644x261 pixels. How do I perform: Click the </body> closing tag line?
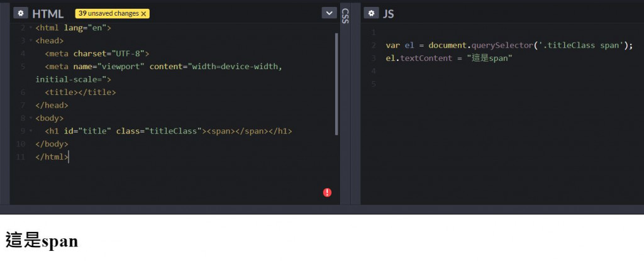pyautogui.click(x=52, y=144)
